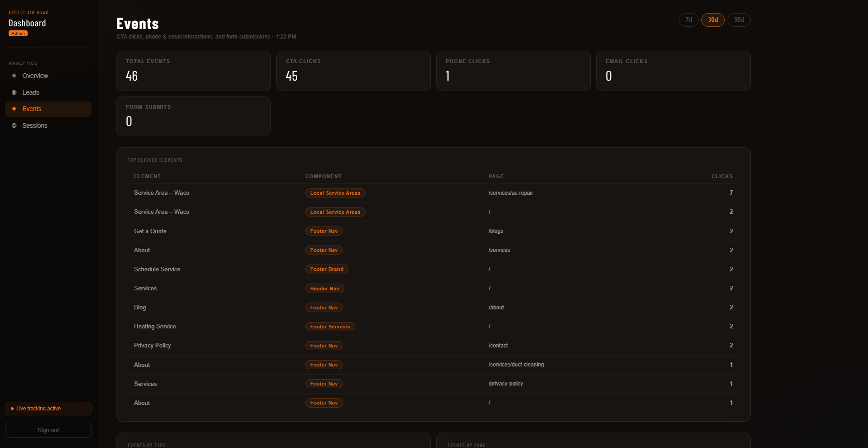Open the Overview analytics page
This screenshot has width=868, height=448.
[35, 76]
